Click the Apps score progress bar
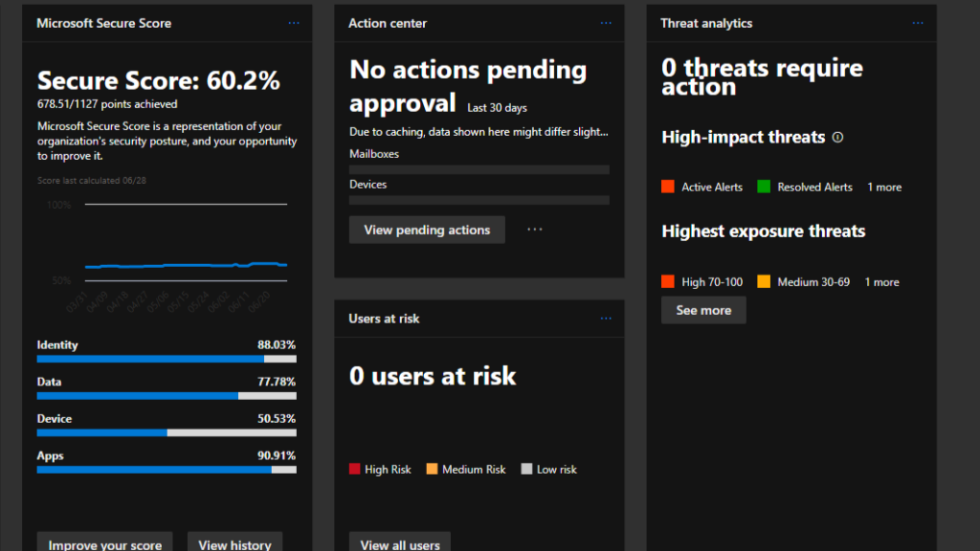The image size is (980, 551). point(167,470)
